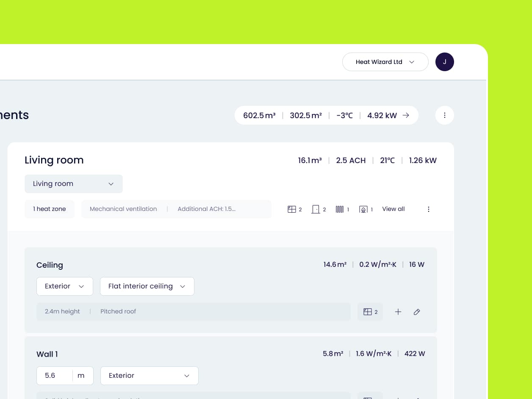This screenshot has height=399, width=532.
Task: Click the 302.5 m² total area value
Action: pos(306,115)
